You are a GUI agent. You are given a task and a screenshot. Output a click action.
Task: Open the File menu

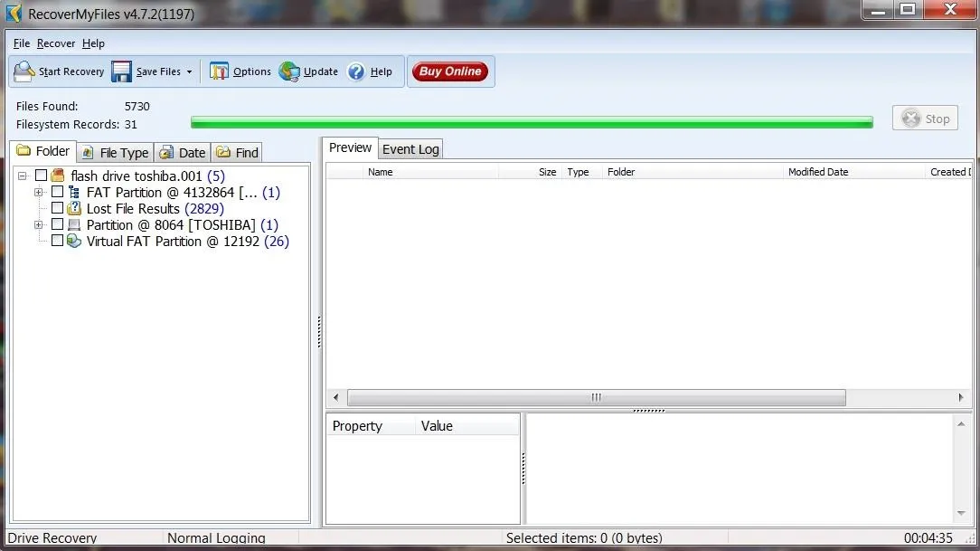click(x=22, y=43)
